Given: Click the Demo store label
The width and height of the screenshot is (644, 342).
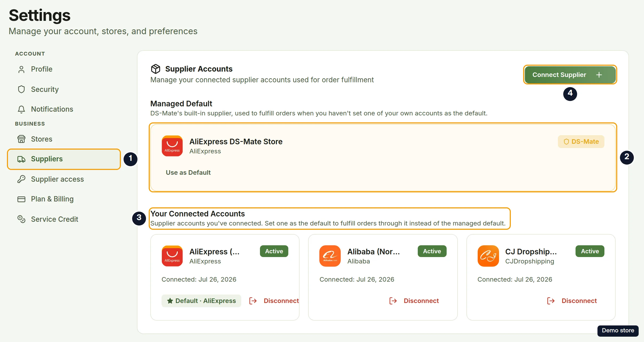Looking at the screenshot, I should point(618,331).
